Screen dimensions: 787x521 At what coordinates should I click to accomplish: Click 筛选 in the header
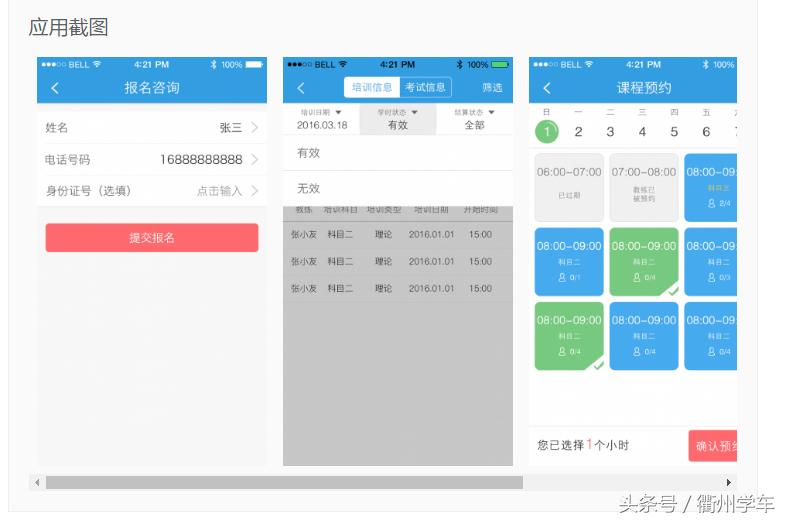(x=492, y=88)
